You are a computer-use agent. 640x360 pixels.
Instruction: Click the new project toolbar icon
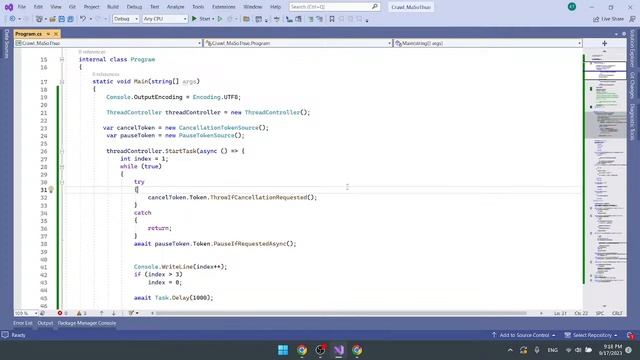click(39, 19)
